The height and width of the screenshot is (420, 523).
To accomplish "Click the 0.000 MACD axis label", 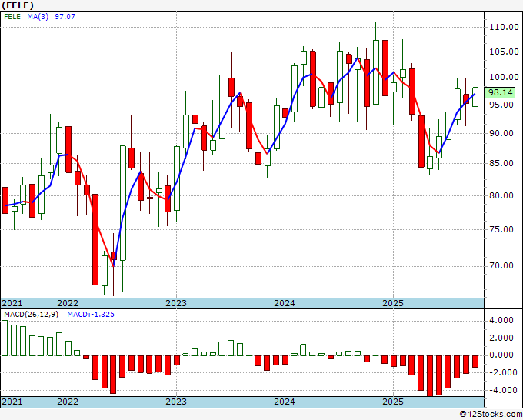I will (x=501, y=355).
